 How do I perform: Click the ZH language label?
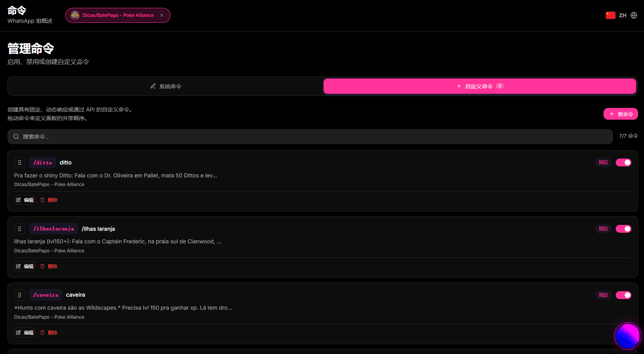click(x=623, y=15)
